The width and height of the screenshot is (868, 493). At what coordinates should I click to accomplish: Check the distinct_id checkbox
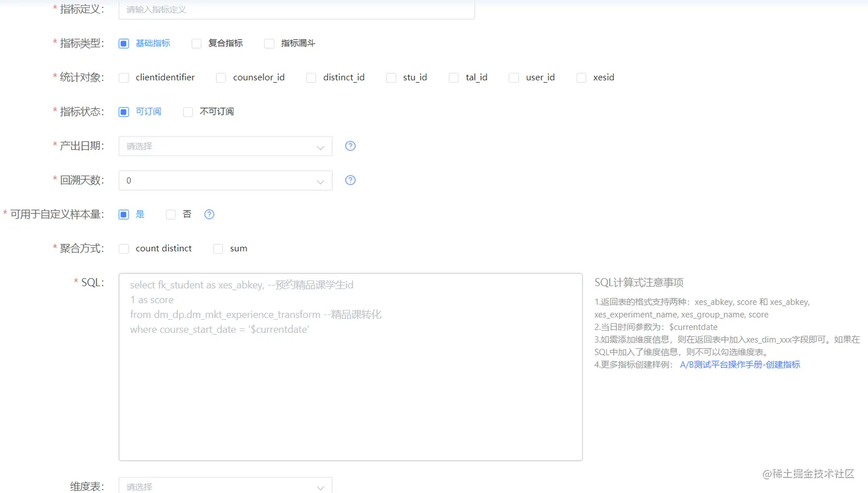pos(311,77)
